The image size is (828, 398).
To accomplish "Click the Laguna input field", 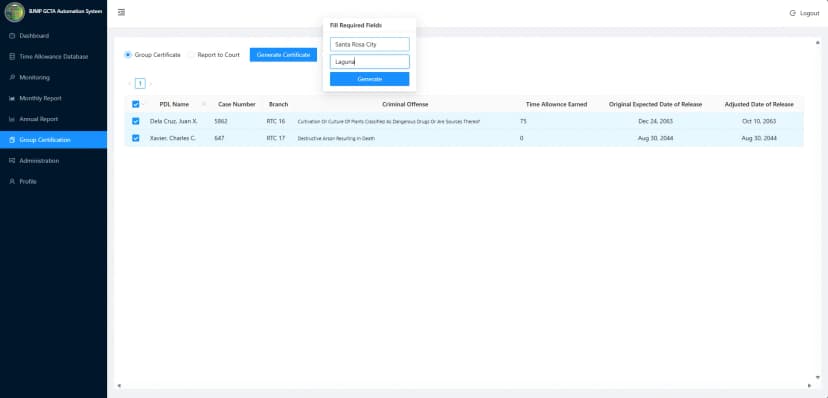I will pos(370,62).
